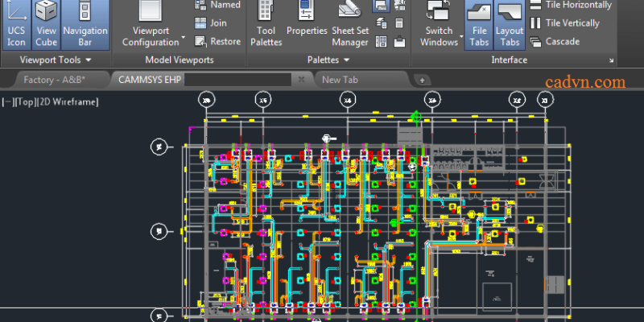Click the Named viewports button
644x322 pixels.
[217, 5]
